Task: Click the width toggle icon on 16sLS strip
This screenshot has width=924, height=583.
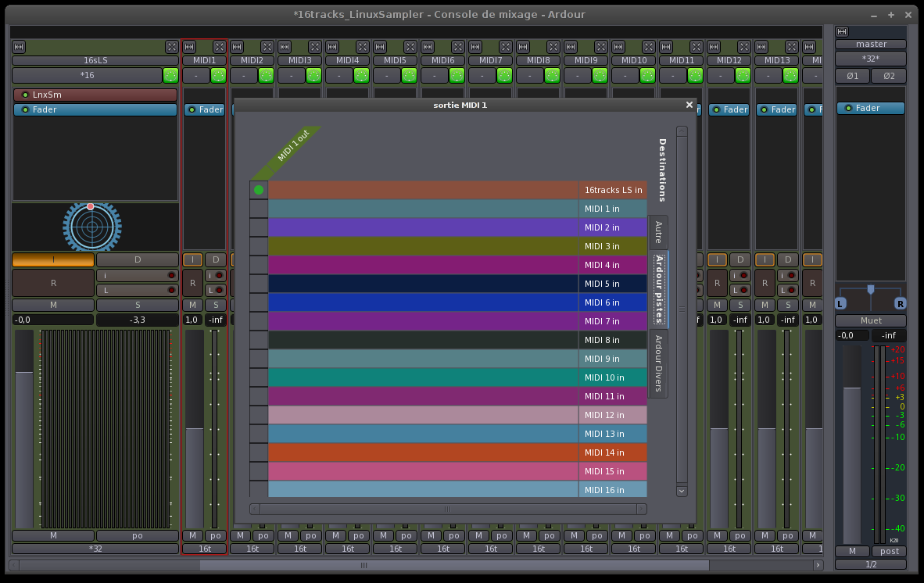Action: click(x=19, y=47)
